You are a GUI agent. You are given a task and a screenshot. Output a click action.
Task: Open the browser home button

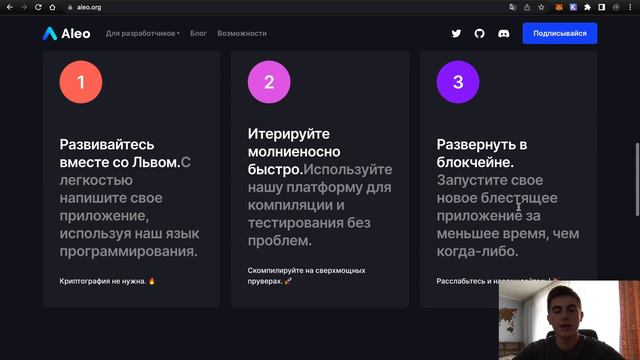pos(52,7)
